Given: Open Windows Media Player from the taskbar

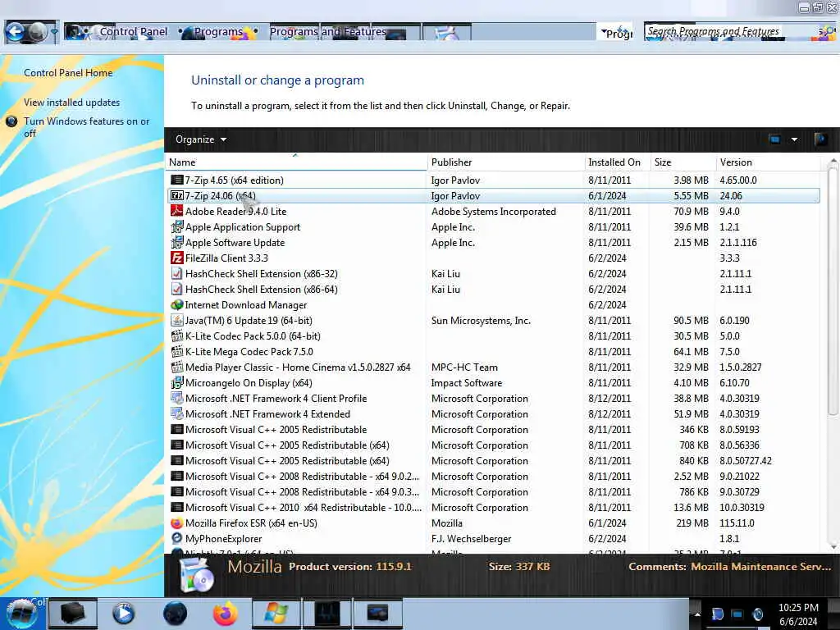Looking at the screenshot, I should tap(123, 614).
